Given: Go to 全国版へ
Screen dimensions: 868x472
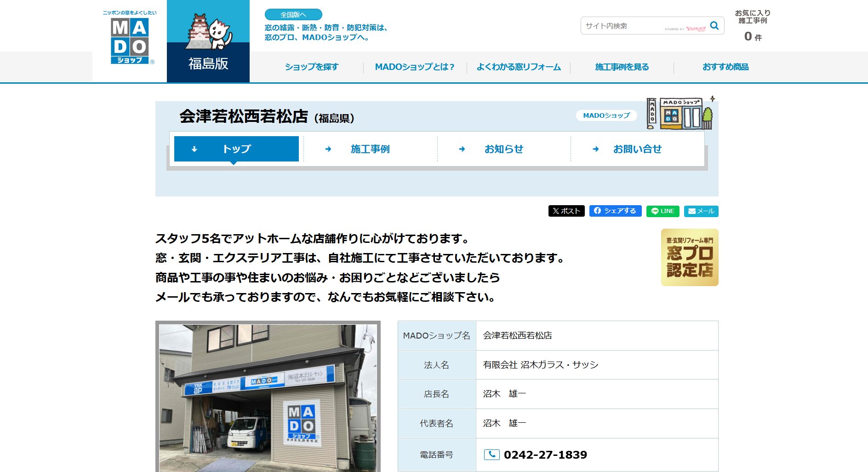Looking at the screenshot, I should pos(293,15).
